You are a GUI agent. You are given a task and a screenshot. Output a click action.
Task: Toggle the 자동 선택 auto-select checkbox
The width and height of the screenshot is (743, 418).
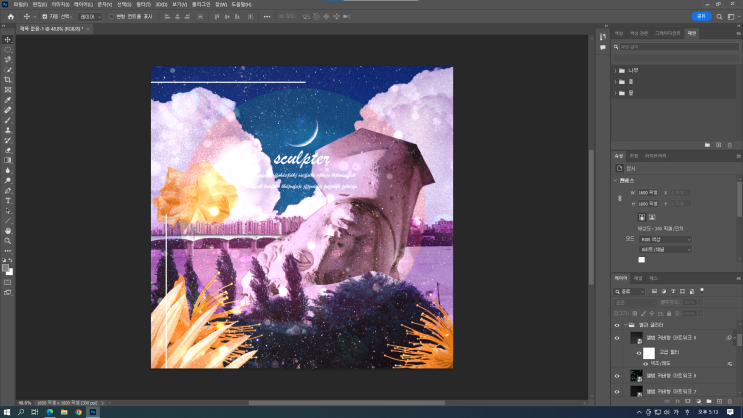tap(44, 16)
